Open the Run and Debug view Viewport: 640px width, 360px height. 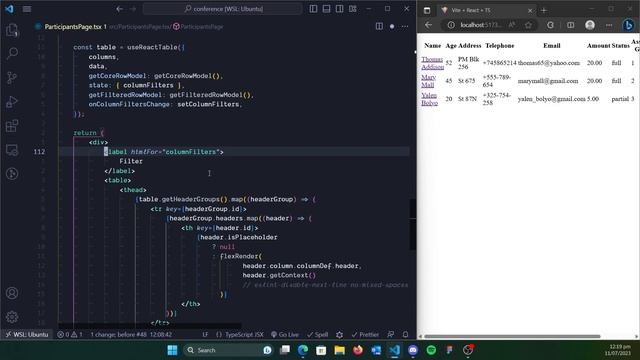pos(12,101)
